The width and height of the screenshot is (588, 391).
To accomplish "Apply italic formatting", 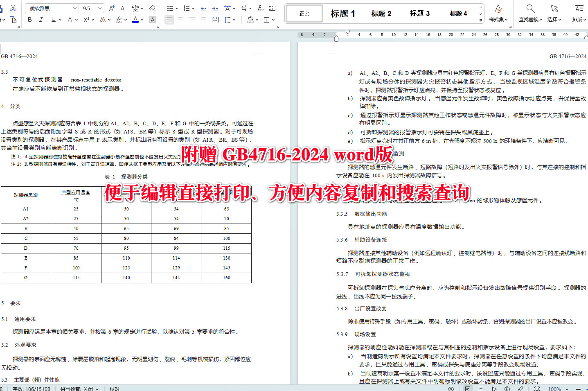I will coord(41,19).
